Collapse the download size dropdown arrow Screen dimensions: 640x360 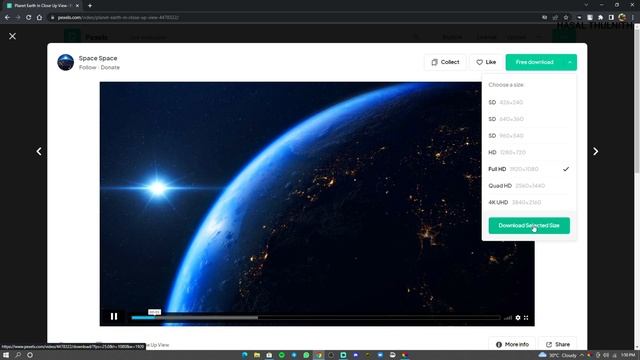(570, 62)
